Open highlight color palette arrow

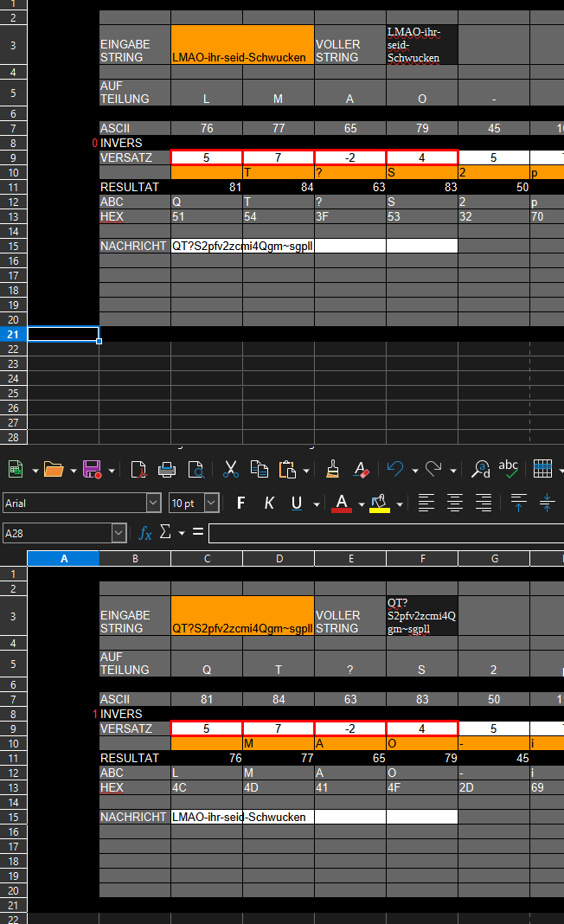400,504
